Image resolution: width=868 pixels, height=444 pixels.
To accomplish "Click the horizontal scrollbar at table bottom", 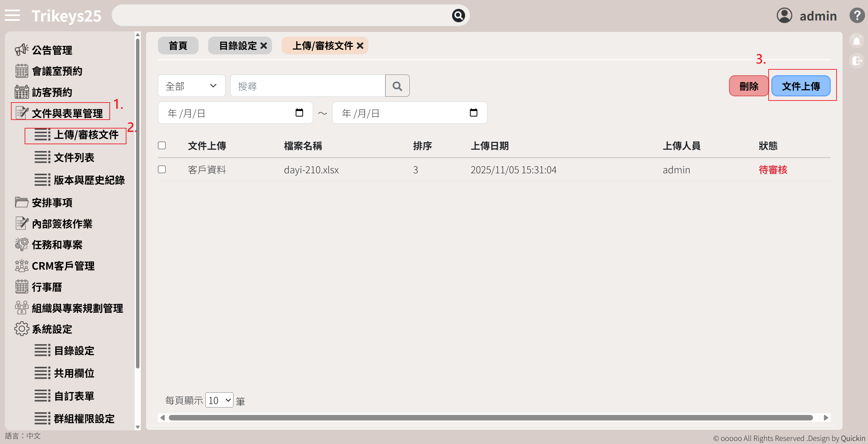I will coord(490,418).
